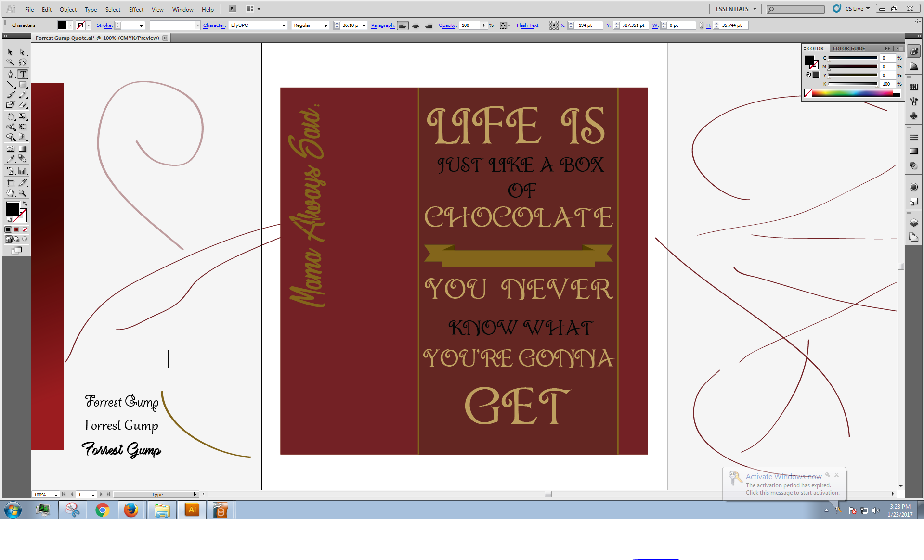The width and height of the screenshot is (924, 560).
Task: Switch to the Color Guide tab
Action: (848, 48)
